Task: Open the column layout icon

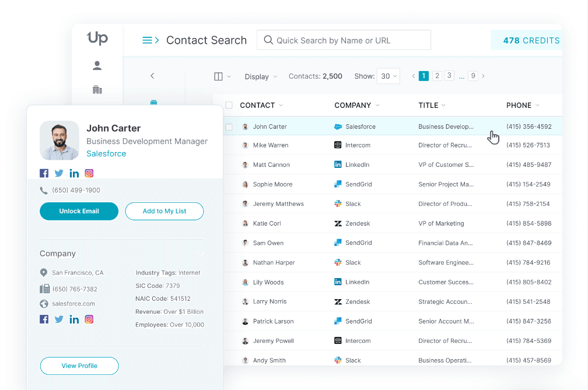Action: point(218,76)
